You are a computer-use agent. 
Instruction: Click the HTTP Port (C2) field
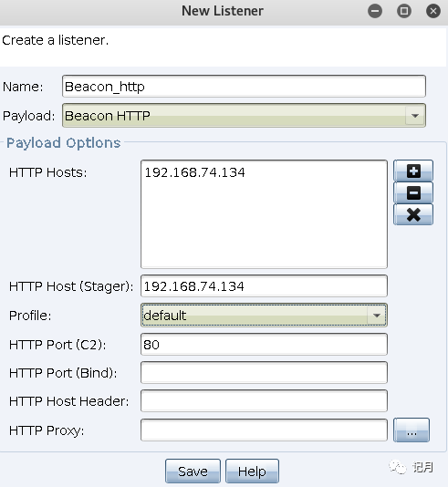(x=264, y=345)
